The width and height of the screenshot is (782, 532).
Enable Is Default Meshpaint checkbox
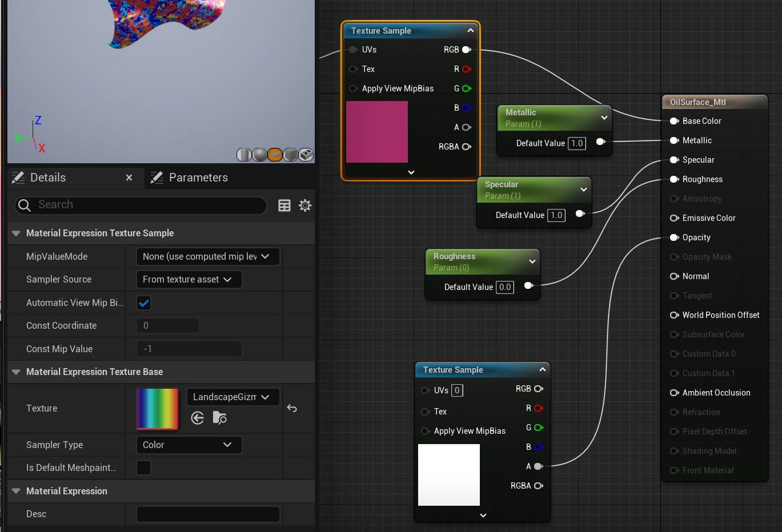pos(144,468)
